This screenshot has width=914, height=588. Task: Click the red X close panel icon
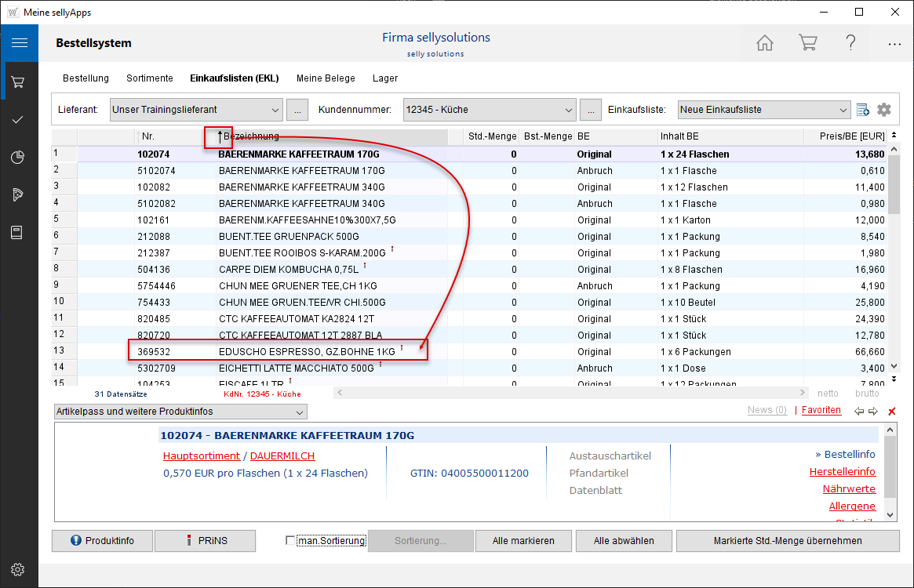point(891,412)
